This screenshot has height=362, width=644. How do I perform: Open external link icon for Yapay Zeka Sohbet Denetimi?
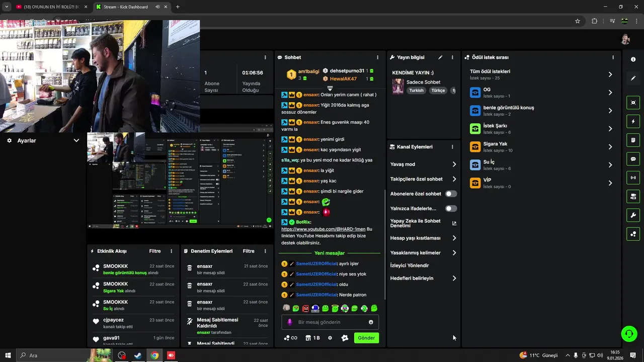coord(454,223)
